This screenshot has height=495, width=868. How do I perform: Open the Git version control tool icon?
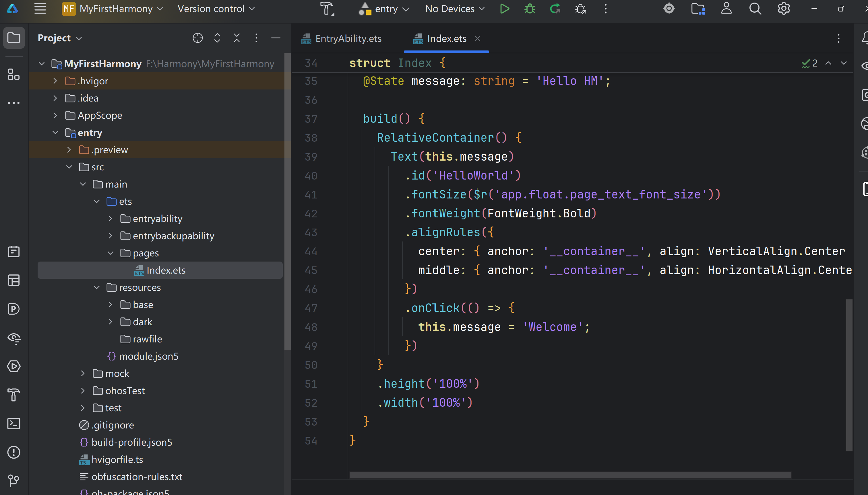[13, 480]
